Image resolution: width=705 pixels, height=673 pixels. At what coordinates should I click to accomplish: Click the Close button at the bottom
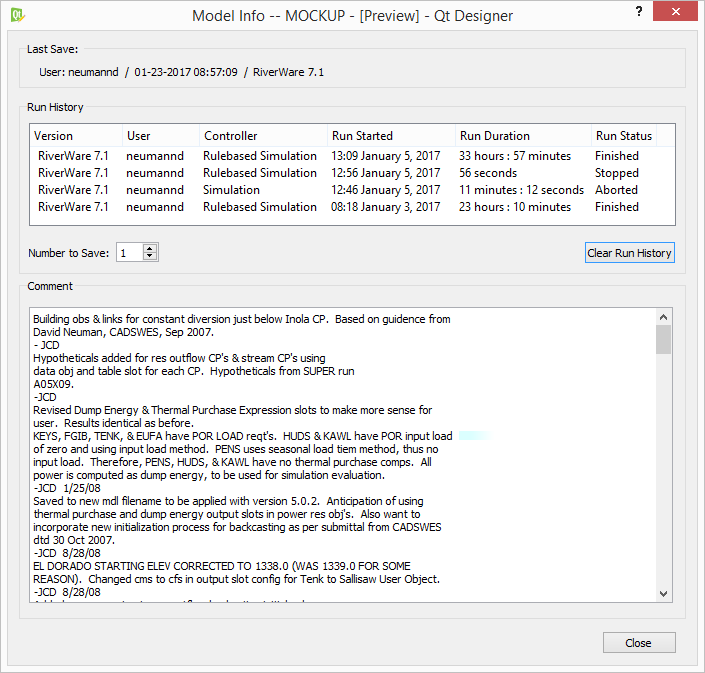click(639, 643)
